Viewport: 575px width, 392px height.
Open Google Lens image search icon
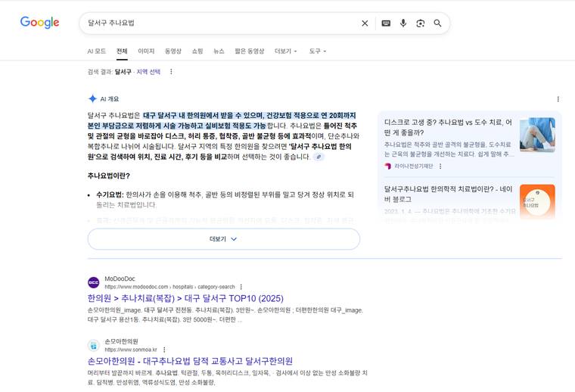click(x=420, y=23)
